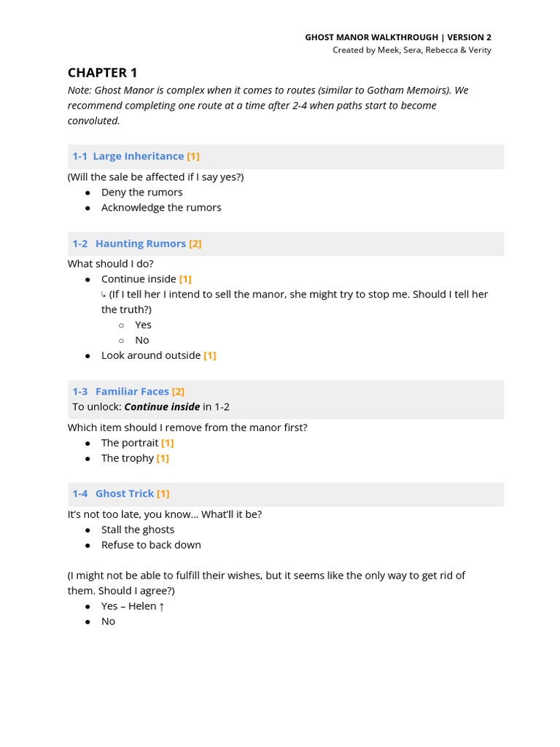Viewport: 560px width, 747px height.
Task: Open the "1-2 Haunting Rumors" heading link
Action: click(x=129, y=244)
